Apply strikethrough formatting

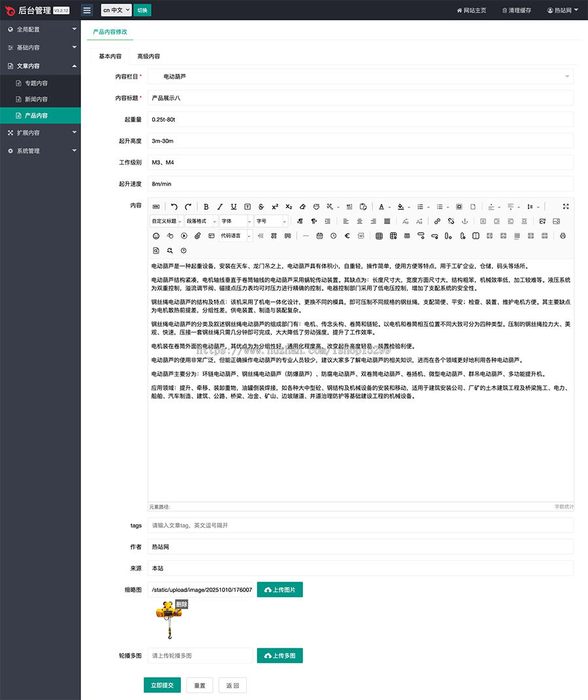point(261,207)
